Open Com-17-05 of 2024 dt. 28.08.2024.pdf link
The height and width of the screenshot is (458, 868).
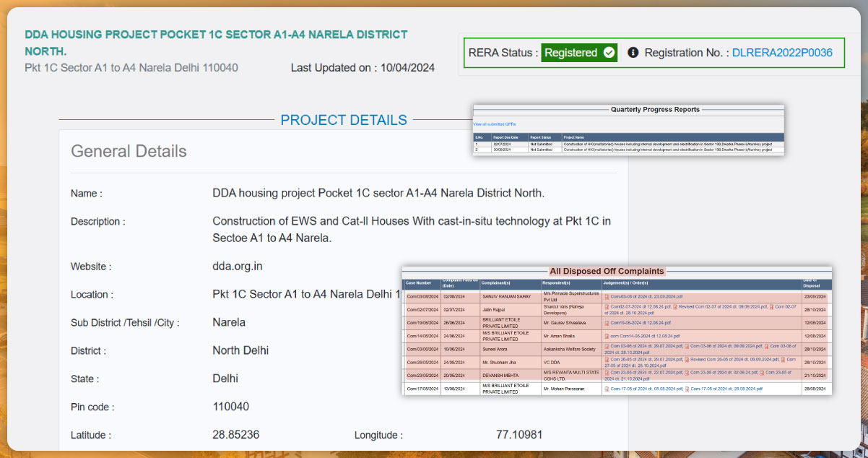tap(726, 389)
